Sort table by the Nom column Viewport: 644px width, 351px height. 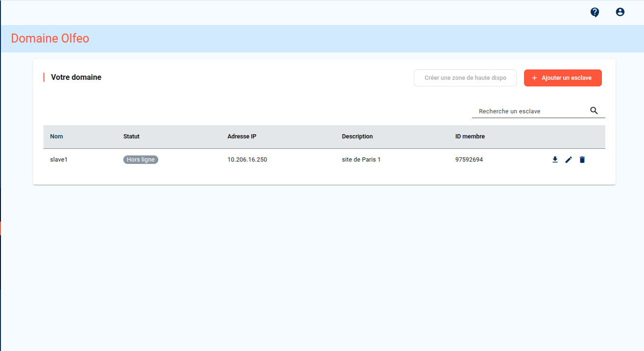point(56,137)
